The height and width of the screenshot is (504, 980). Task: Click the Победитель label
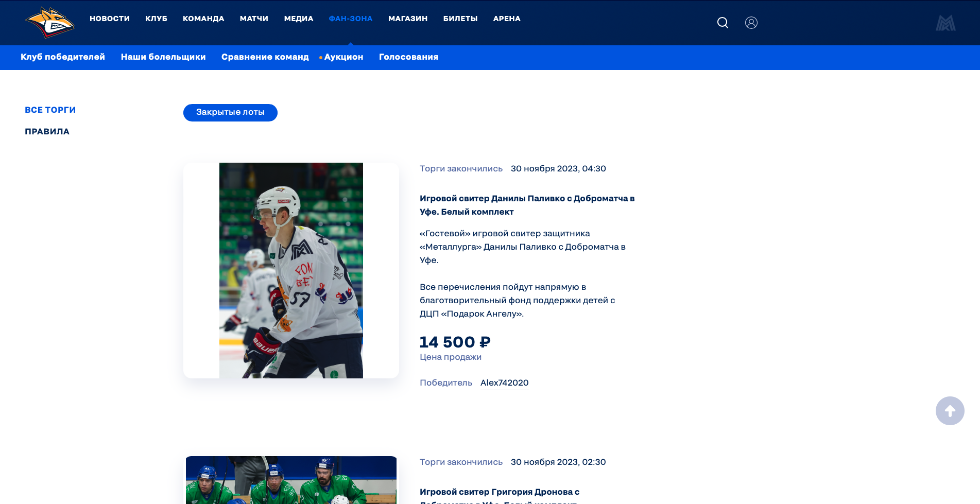pyautogui.click(x=446, y=383)
